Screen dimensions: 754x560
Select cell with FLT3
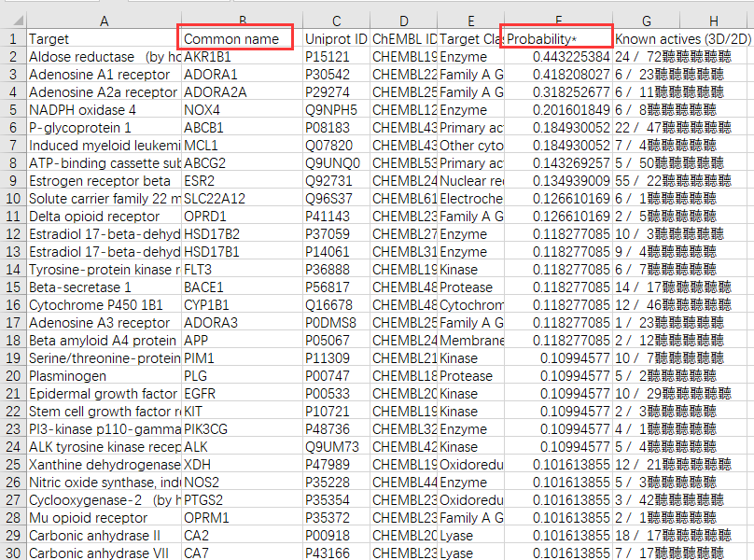pos(242,270)
